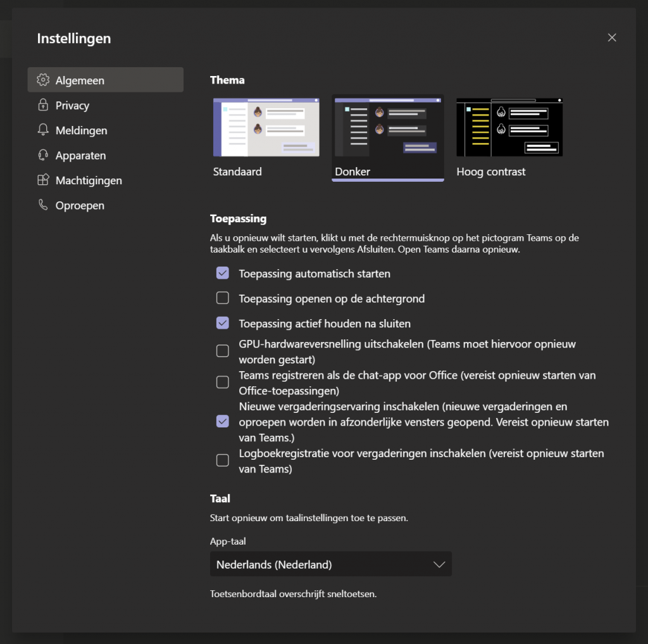Click the App-taal dropdown chevron arrow
Screen dimensions: 648x644
pos(439,565)
